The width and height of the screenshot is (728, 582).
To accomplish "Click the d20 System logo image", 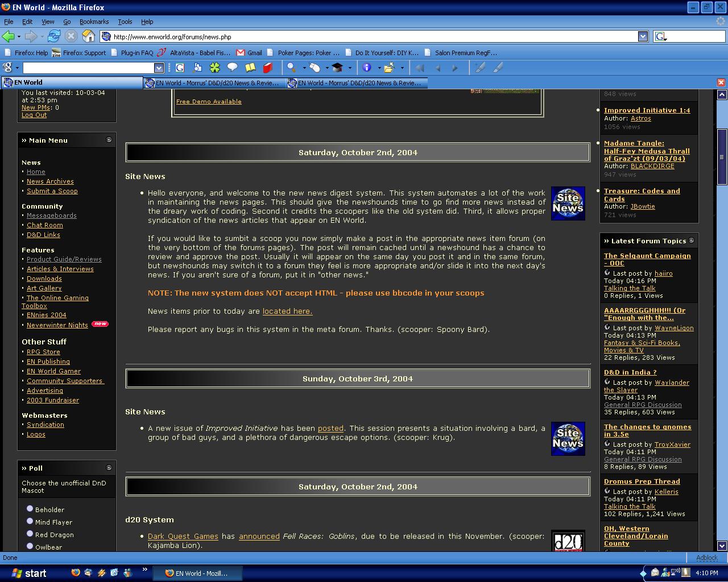I will pos(568,541).
